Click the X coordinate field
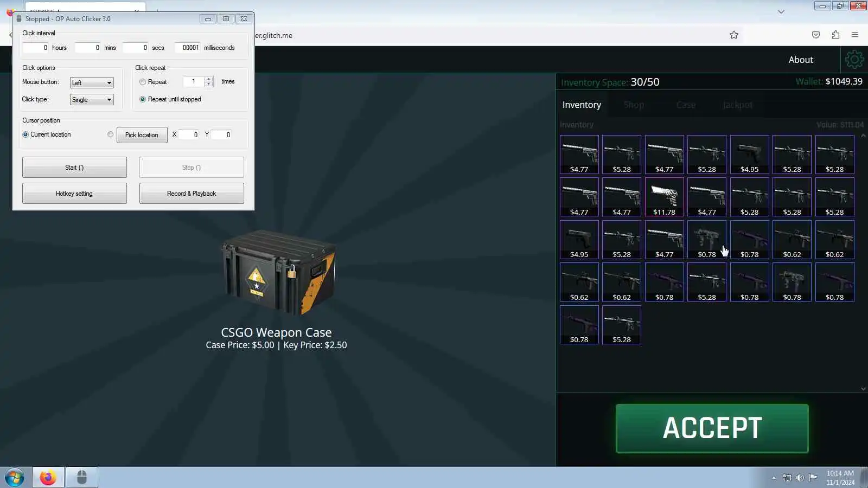Image resolution: width=868 pixels, height=488 pixels. 189,135
